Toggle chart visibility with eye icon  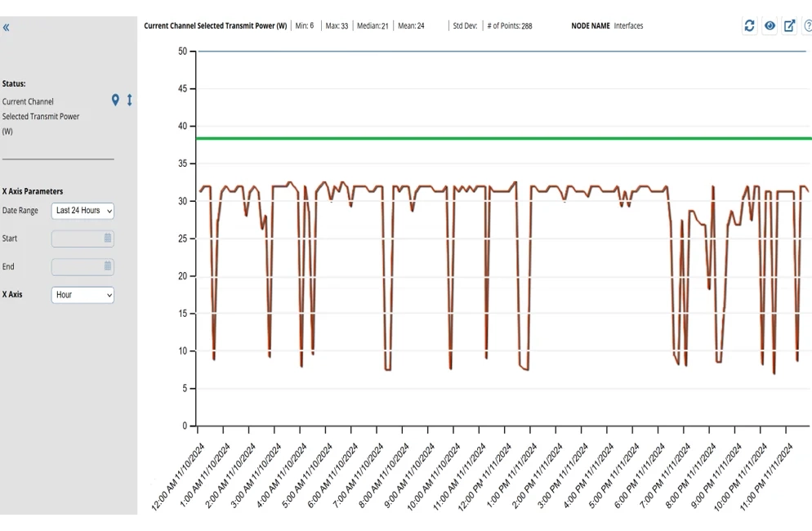(x=770, y=26)
